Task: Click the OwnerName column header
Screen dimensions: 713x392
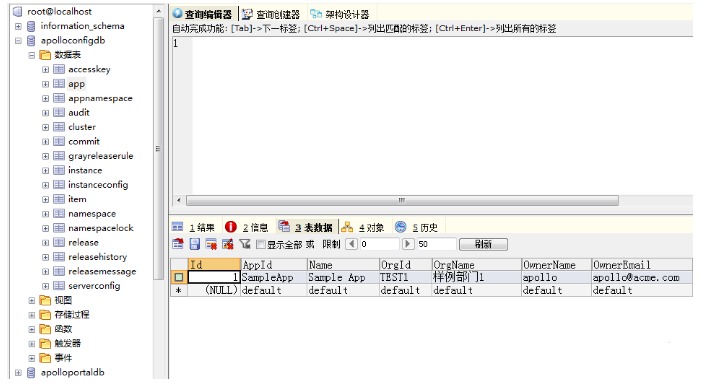Action: click(x=556, y=265)
